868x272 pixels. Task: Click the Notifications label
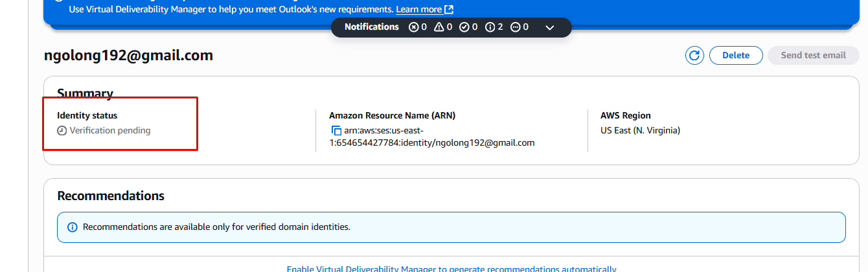371,27
